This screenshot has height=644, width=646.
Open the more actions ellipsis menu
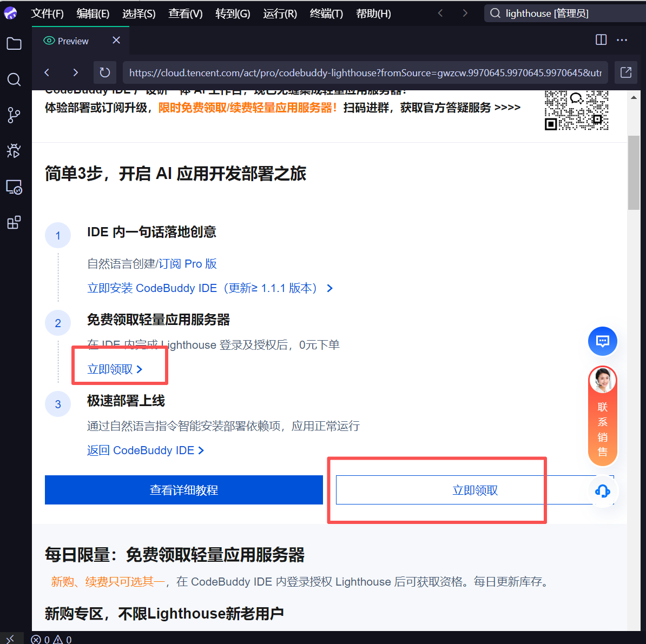[622, 40]
